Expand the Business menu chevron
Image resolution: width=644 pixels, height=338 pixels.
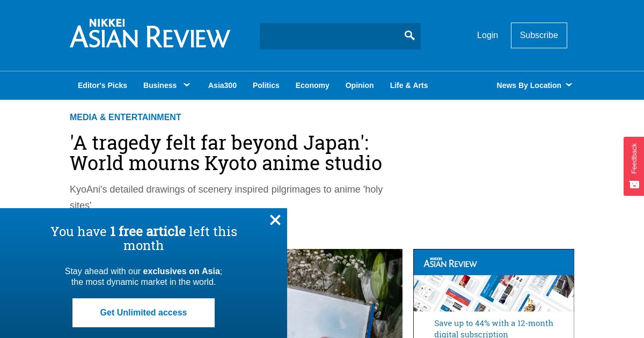click(x=187, y=85)
